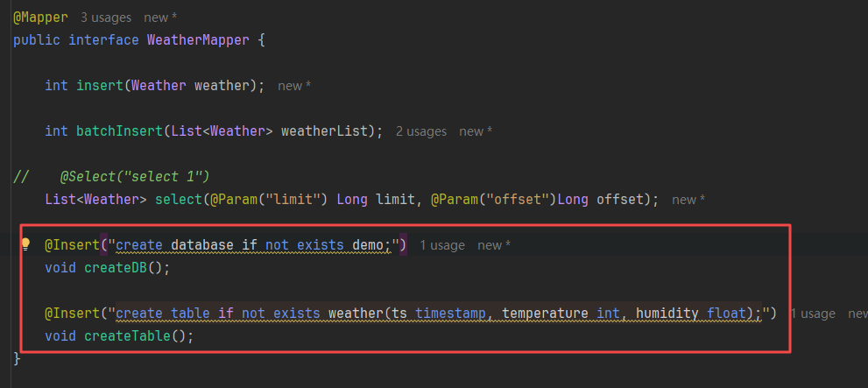Click "new *" hint after the select method
This screenshot has width=868, height=388.
[688, 200]
